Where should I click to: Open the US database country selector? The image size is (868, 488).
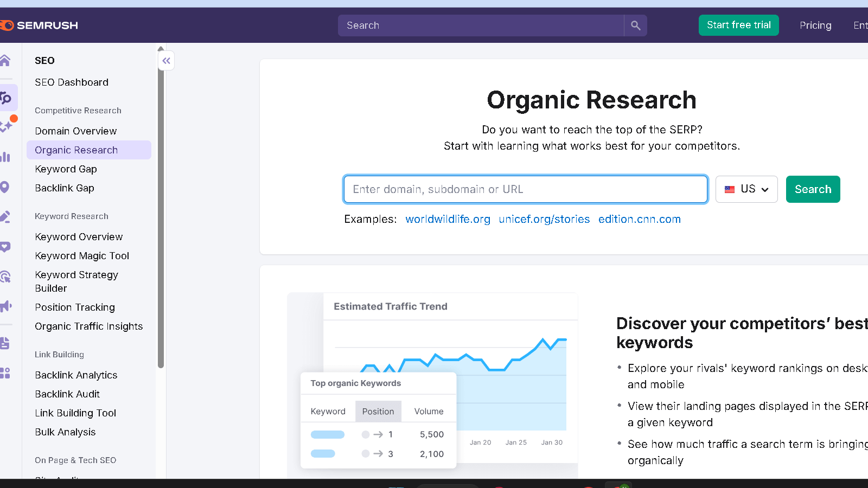pyautogui.click(x=746, y=189)
